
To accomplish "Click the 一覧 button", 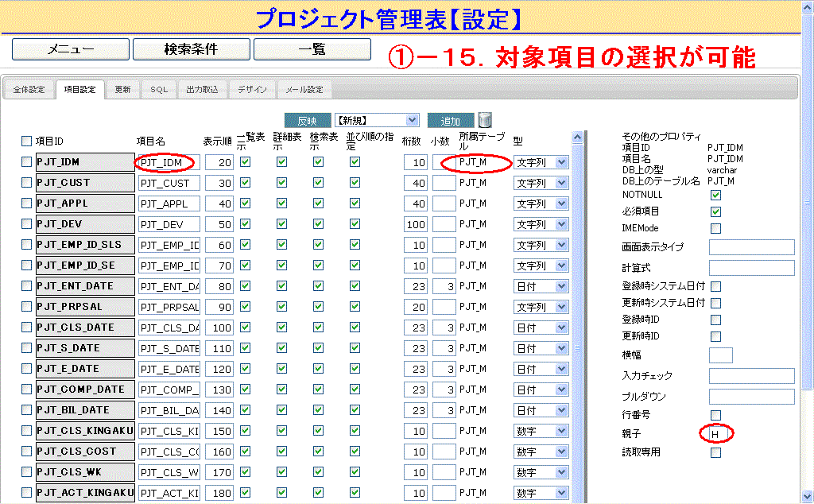I will [x=312, y=49].
